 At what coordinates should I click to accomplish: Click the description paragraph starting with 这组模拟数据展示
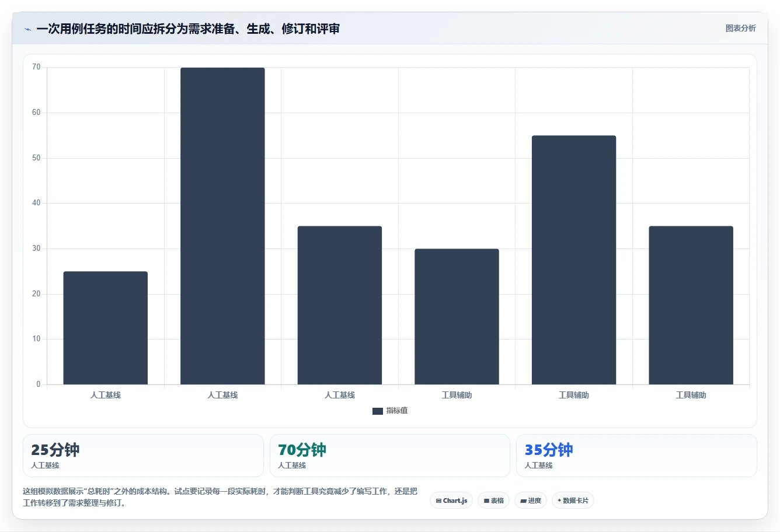point(220,497)
